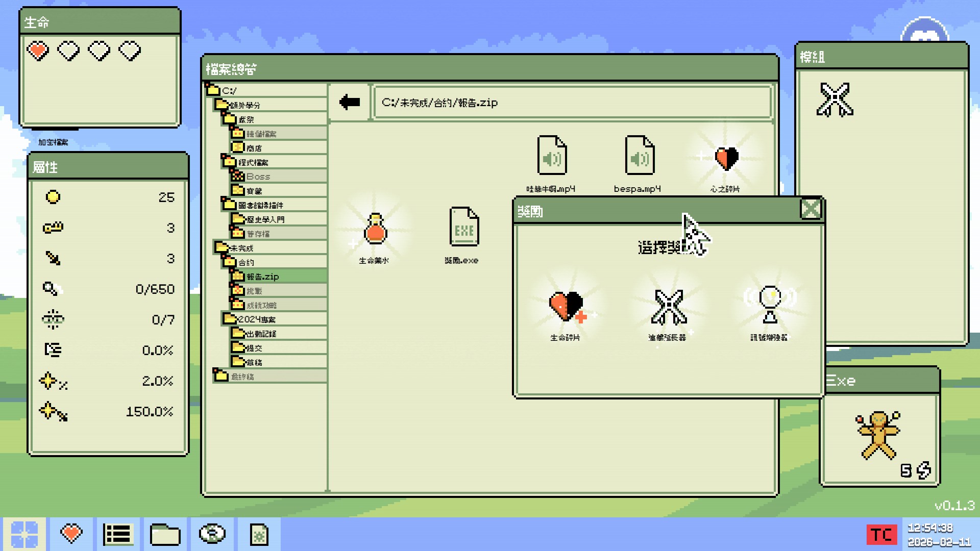Image resolution: width=980 pixels, height=551 pixels.
Task: Close the 獎勵 reward window
Action: (811, 209)
